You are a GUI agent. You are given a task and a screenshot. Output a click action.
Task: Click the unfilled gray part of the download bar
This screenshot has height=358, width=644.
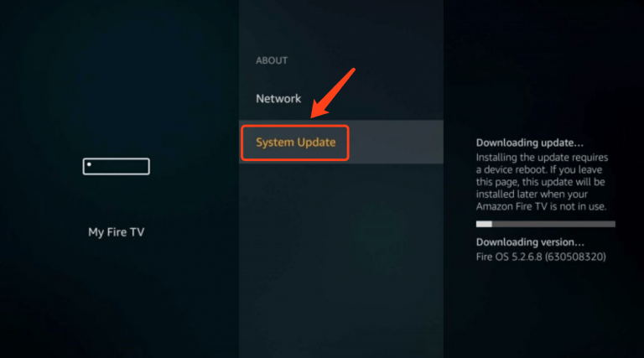tap(553, 224)
